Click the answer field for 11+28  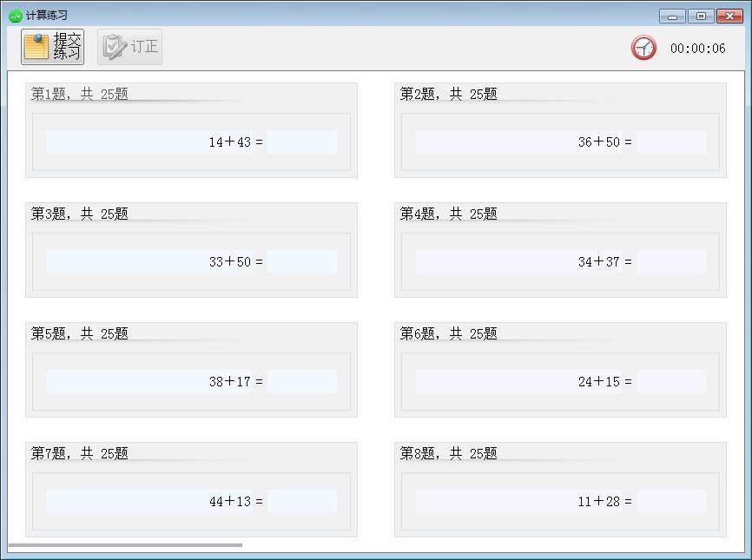coord(670,501)
